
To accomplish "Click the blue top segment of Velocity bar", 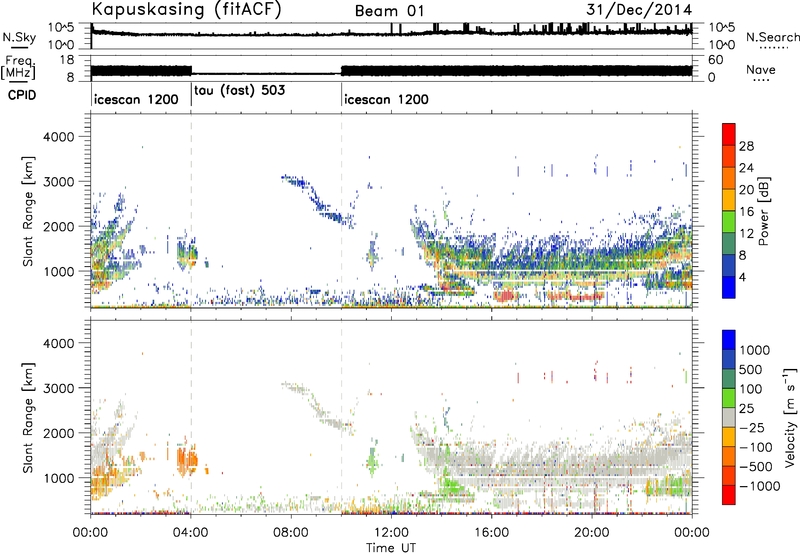I will pyautogui.click(x=729, y=340).
